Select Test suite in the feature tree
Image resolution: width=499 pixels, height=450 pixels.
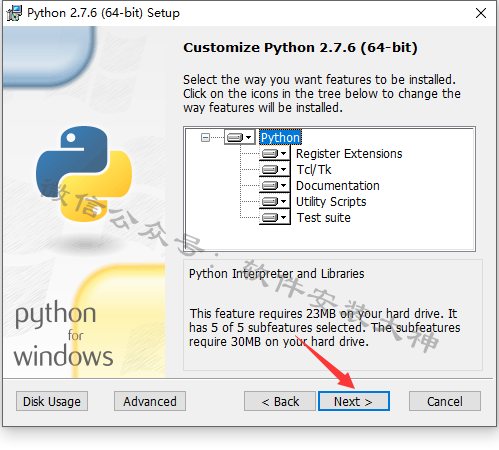[x=323, y=218]
